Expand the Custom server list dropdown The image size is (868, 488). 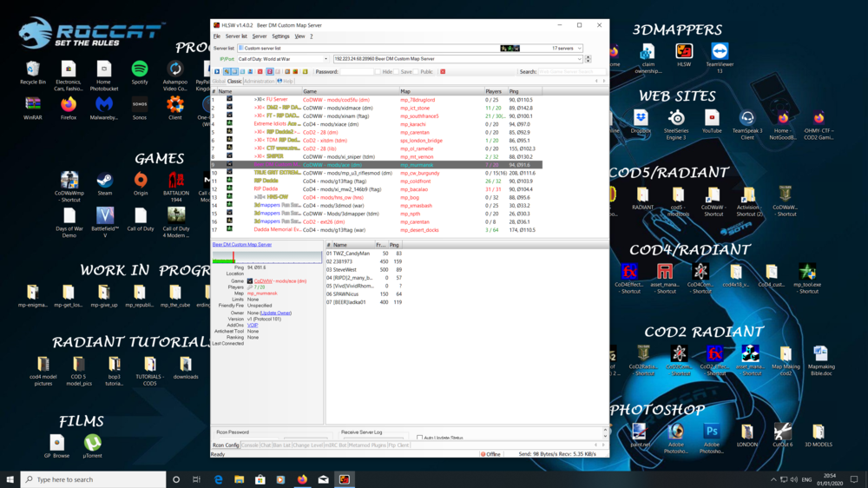click(x=579, y=49)
